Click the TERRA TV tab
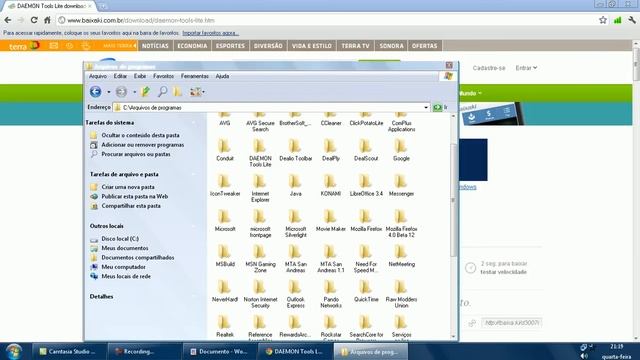The height and width of the screenshot is (360, 640). click(x=355, y=46)
